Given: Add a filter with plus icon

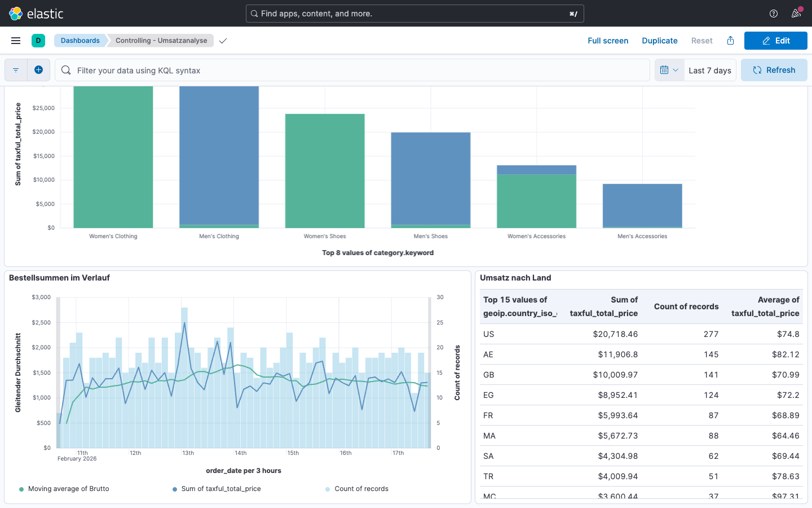Looking at the screenshot, I should click(38, 70).
